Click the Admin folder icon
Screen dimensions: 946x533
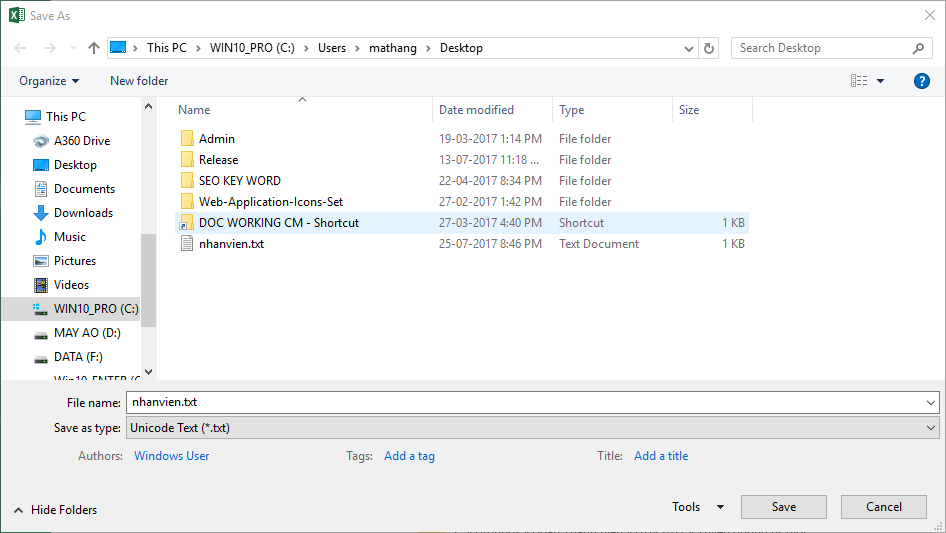click(x=187, y=139)
